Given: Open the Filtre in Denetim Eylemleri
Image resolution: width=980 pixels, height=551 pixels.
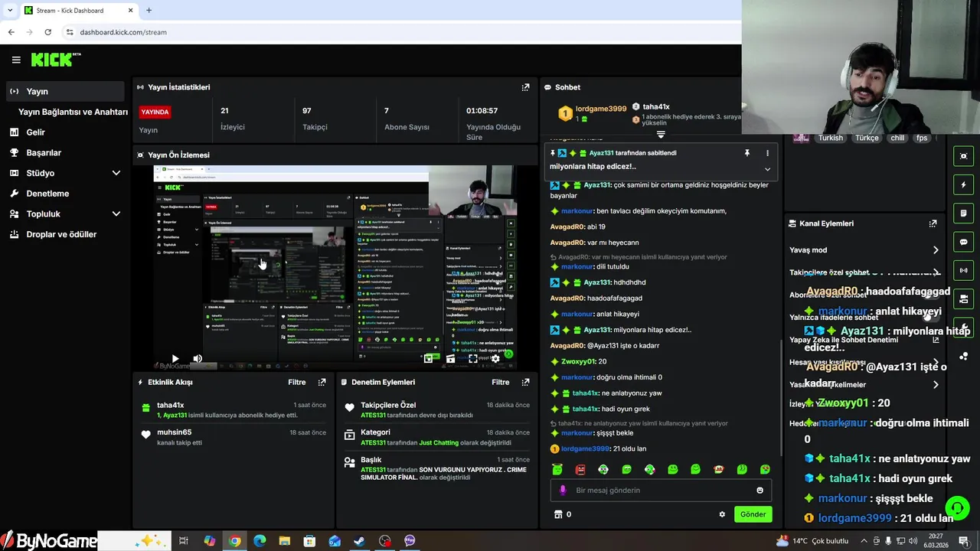Looking at the screenshot, I should (x=501, y=382).
